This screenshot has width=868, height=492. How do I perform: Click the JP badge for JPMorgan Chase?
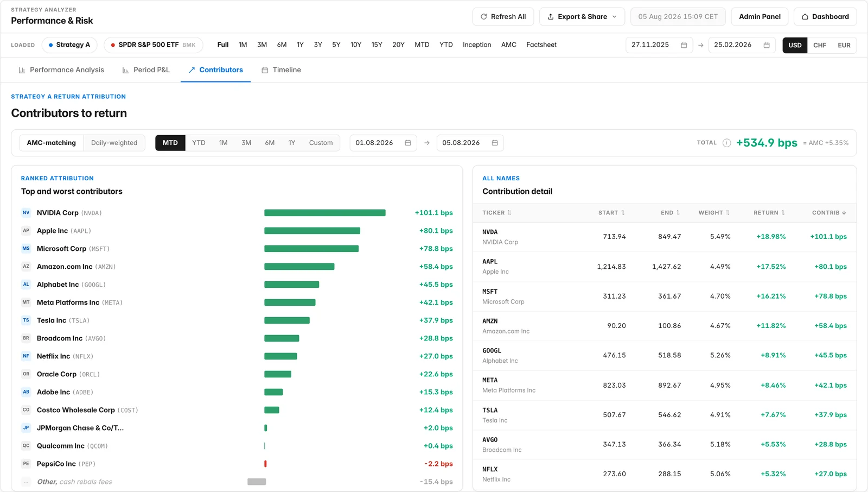coord(26,428)
